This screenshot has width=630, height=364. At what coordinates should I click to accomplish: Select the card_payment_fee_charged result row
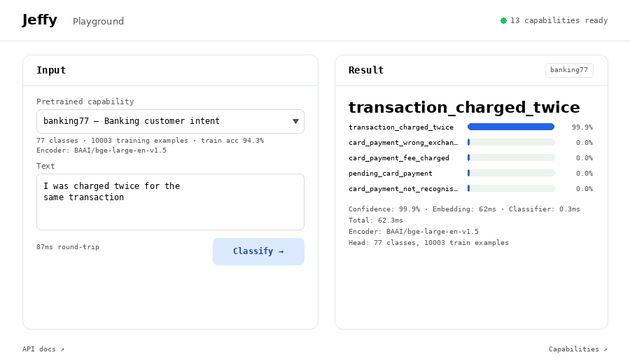(470, 158)
